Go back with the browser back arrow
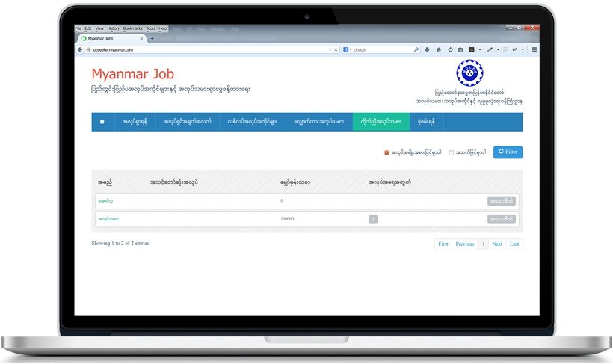This screenshot has height=364, width=613. point(80,49)
